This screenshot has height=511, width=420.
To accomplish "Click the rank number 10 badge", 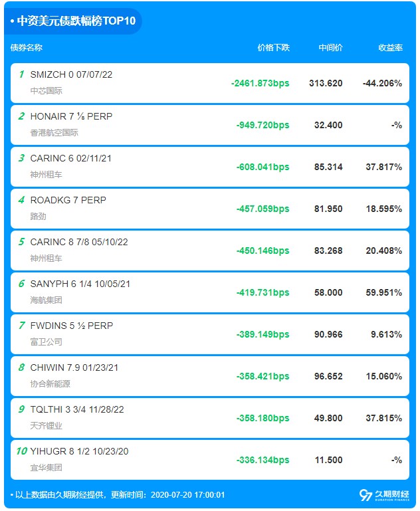I will [x=22, y=451].
